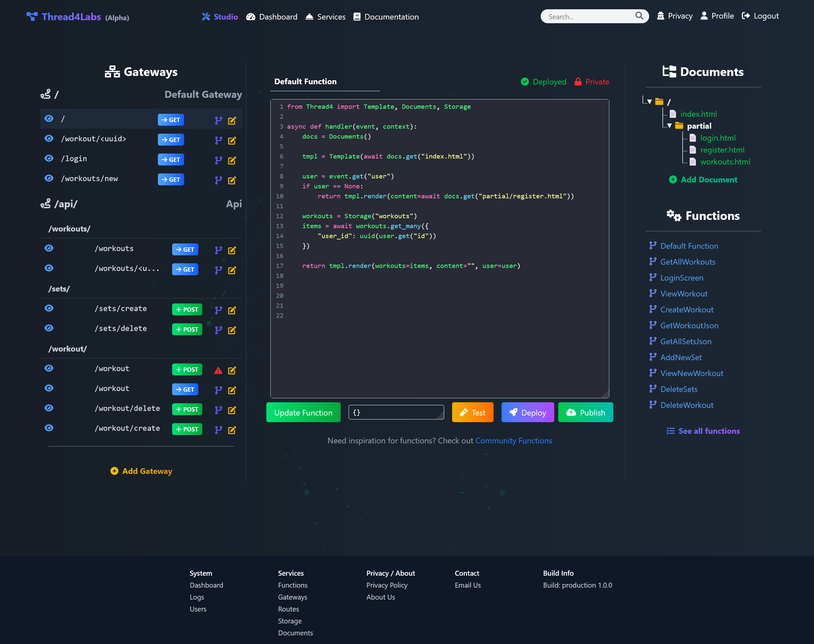Open branch icon for /sets/delete route
Viewport: 814px width, 644px height.
coord(218,330)
